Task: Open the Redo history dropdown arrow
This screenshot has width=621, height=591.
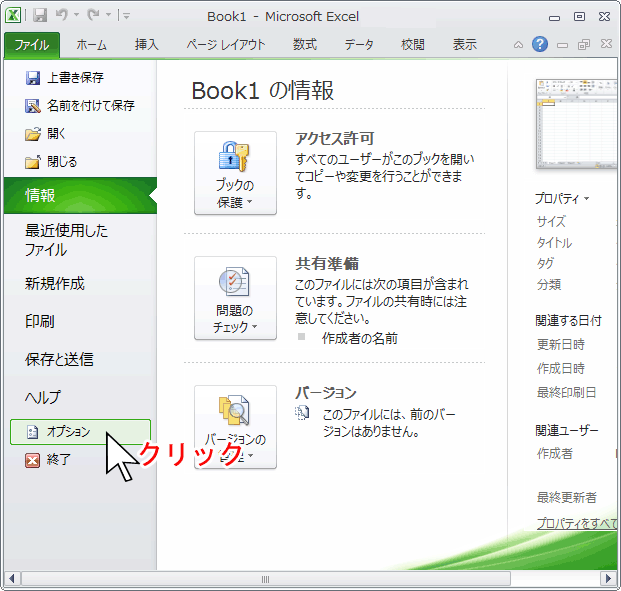Action: click(108, 15)
